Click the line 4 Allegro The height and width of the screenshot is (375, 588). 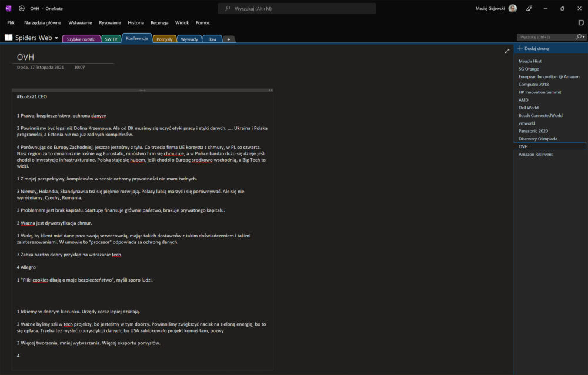pos(26,267)
